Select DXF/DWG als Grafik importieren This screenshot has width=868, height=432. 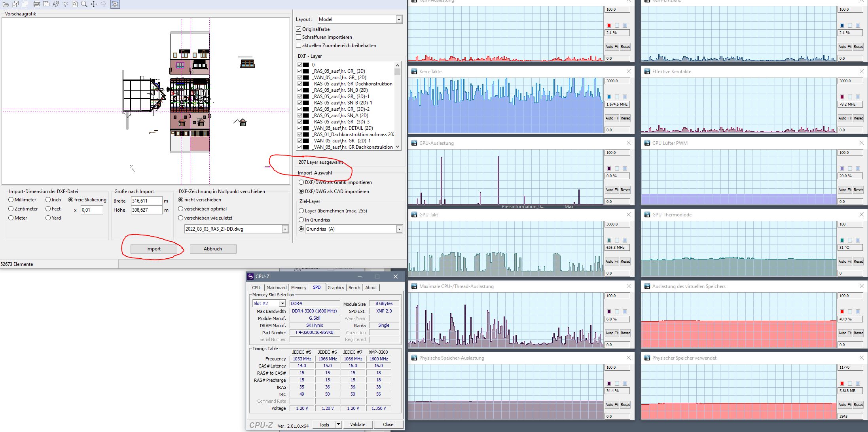(x=301, y=182)
